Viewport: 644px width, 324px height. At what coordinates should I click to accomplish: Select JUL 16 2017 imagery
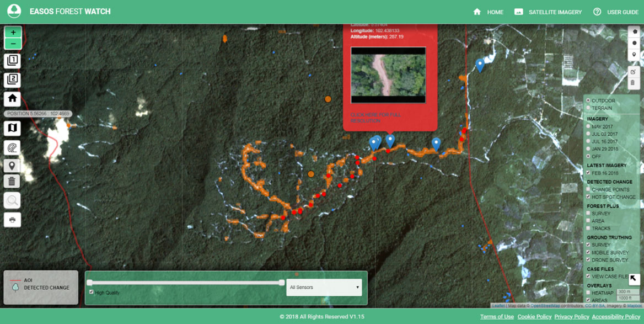click(x=588, y=141)
